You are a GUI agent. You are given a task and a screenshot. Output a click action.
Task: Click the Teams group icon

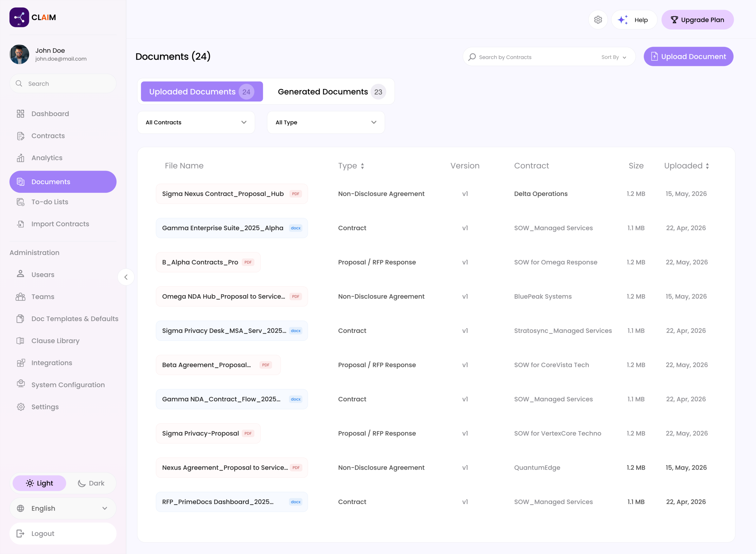[x=20, y=296]
